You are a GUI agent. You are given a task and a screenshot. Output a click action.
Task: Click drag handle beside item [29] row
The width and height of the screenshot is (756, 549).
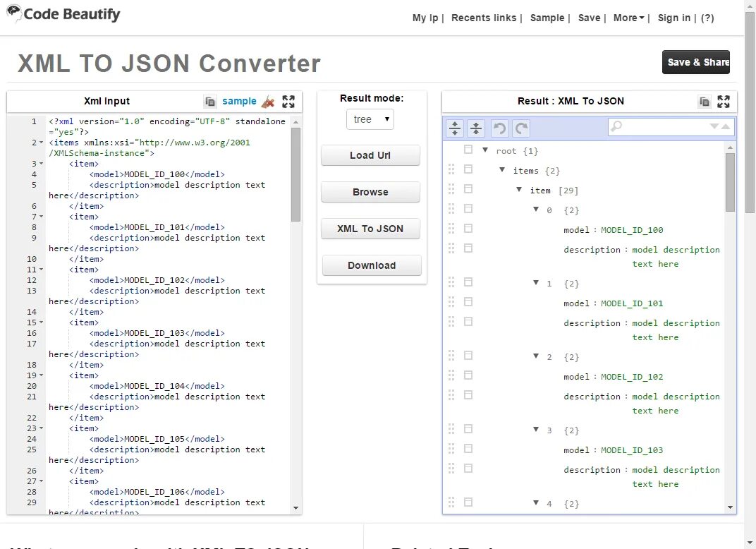click(x=451, y=189)
